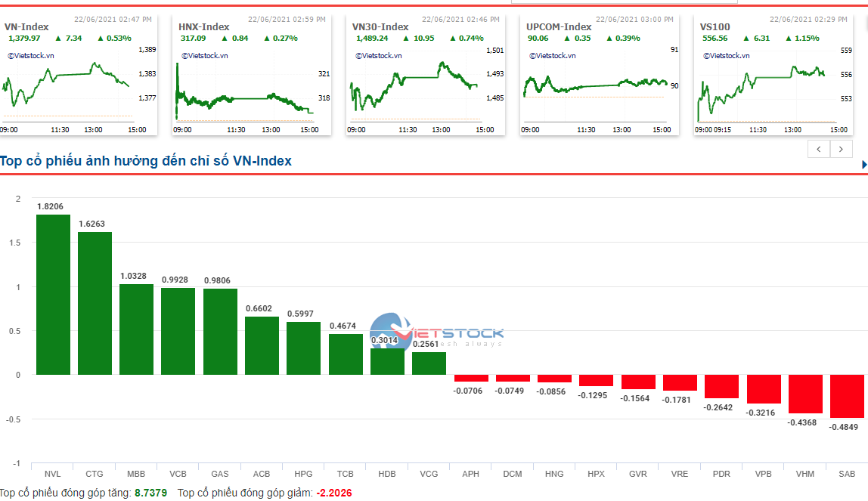Viewport: 868px width, 501px height.
Task: Click the NVL green bar in chart
Action: tap(53, 295)
